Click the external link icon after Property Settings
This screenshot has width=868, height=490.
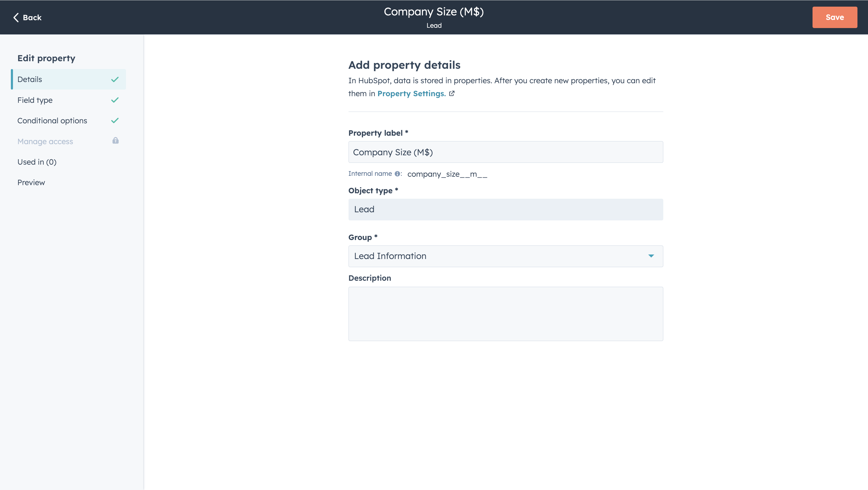[452, 94]
